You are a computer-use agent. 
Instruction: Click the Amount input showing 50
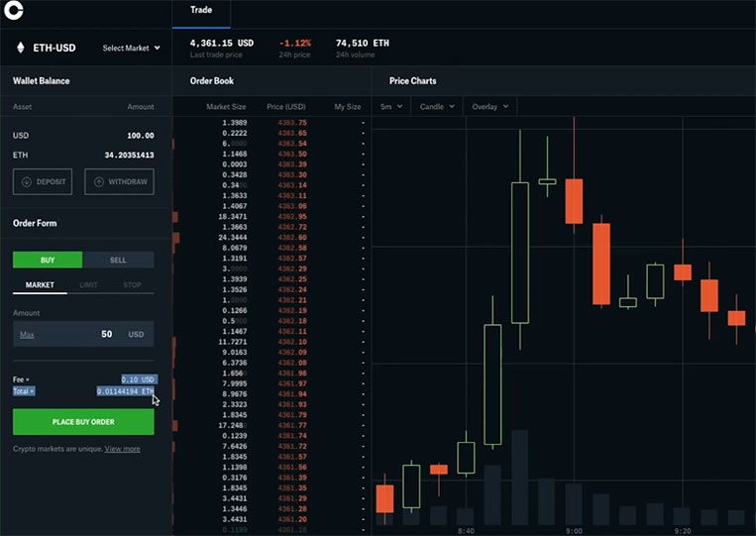click(x=83, y=334)
